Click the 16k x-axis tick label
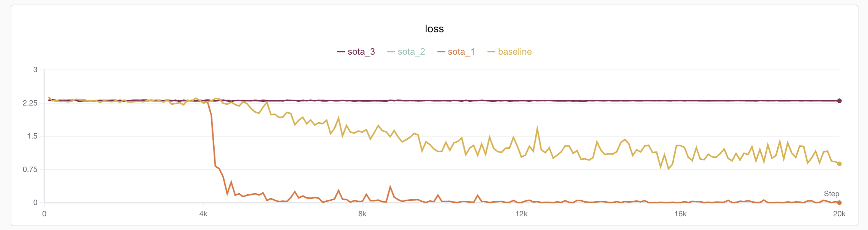The width and height of the screenshot is (868, 230). tap(680, 214)
